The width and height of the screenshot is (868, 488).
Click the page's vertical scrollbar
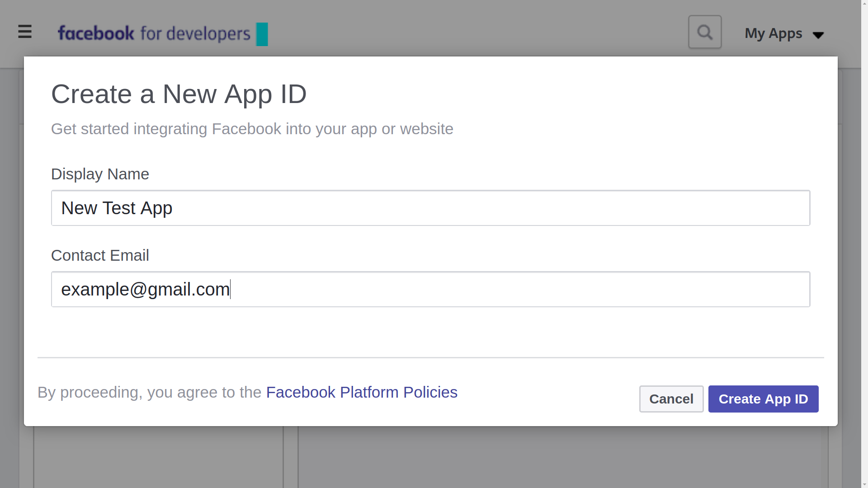click(864, 244)
